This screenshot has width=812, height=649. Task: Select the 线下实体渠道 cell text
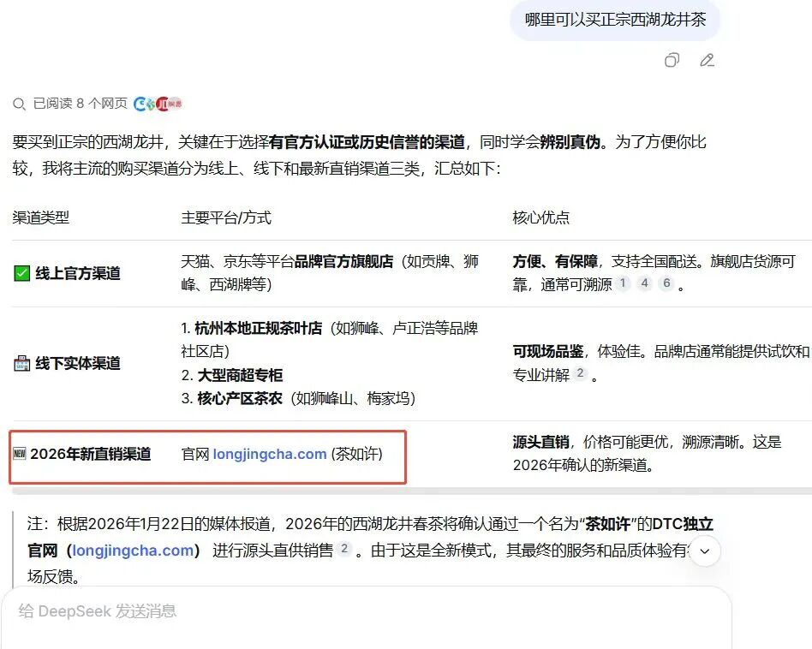point(78,363)
